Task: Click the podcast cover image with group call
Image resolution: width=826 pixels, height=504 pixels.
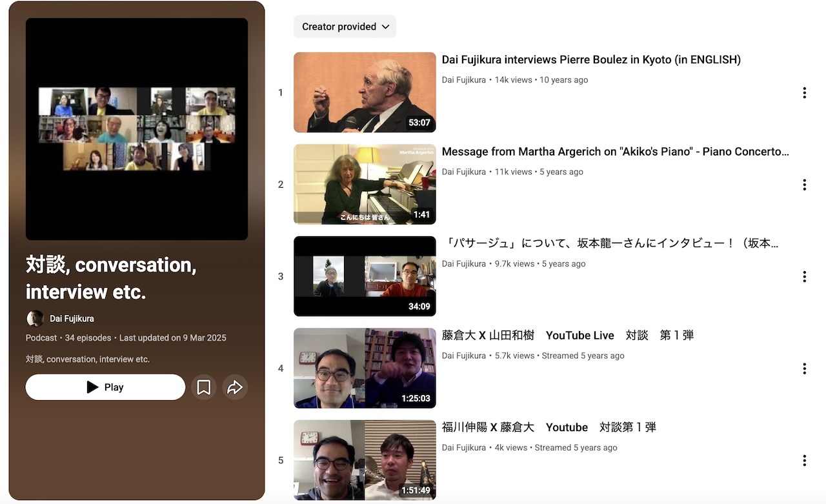Action: [x=137, y=129]
